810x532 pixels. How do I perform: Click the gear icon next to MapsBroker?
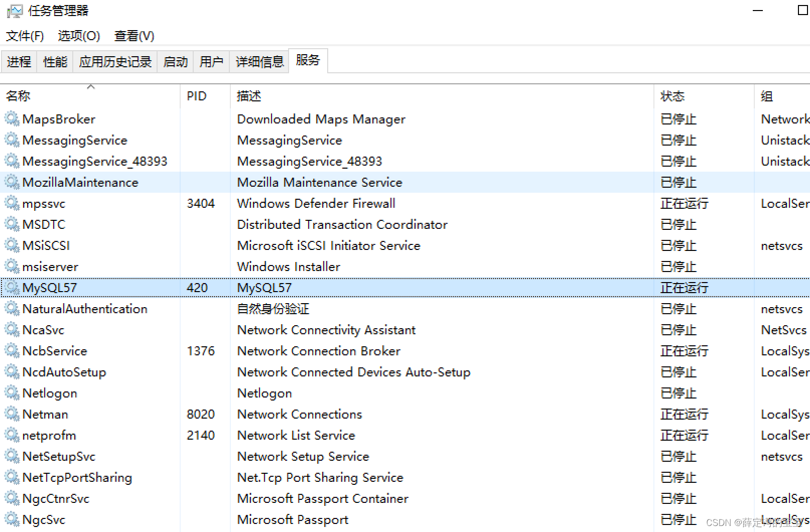click(12, 119)
